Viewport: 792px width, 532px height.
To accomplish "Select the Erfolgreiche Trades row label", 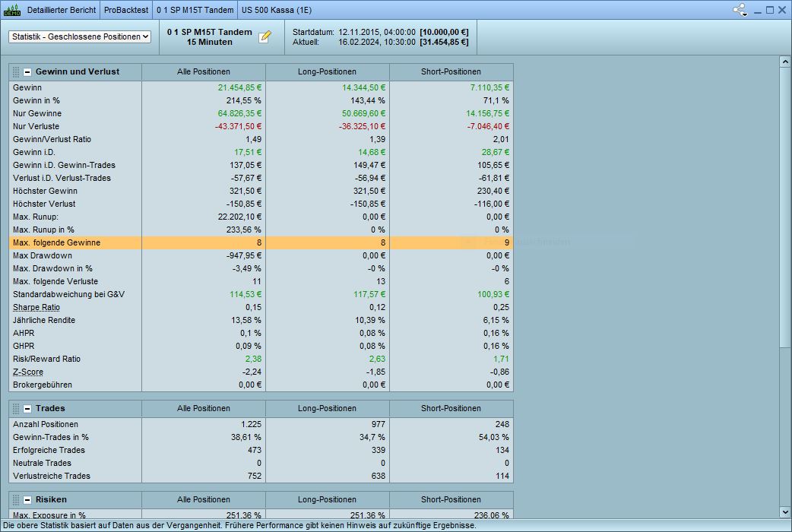I will coord(49,450).
